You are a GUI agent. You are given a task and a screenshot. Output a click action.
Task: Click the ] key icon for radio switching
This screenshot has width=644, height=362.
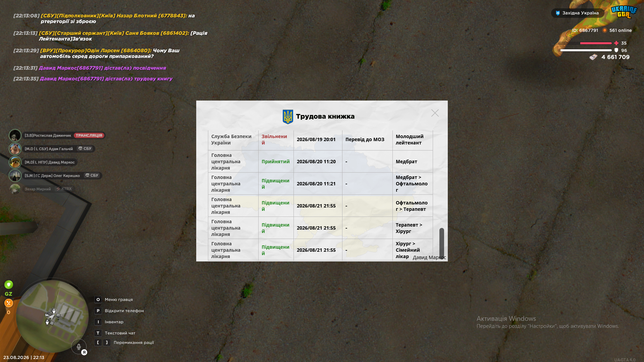tap(107, 343)
